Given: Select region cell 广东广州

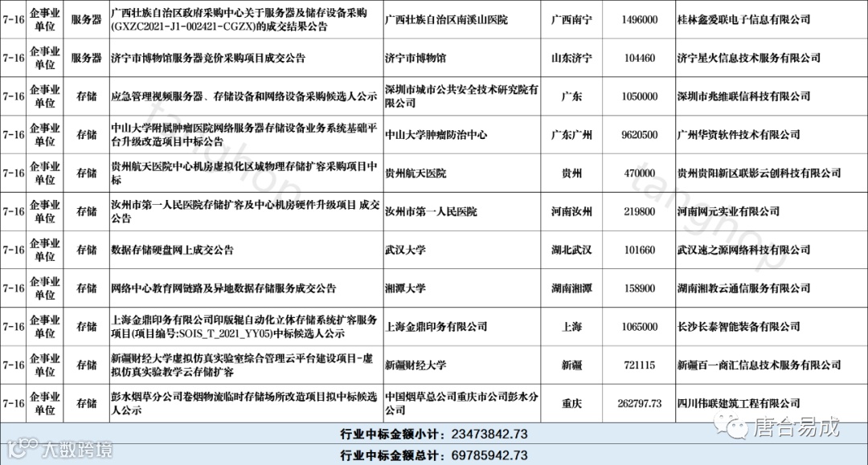Looking at the screenshot, I should coord(571,135).
